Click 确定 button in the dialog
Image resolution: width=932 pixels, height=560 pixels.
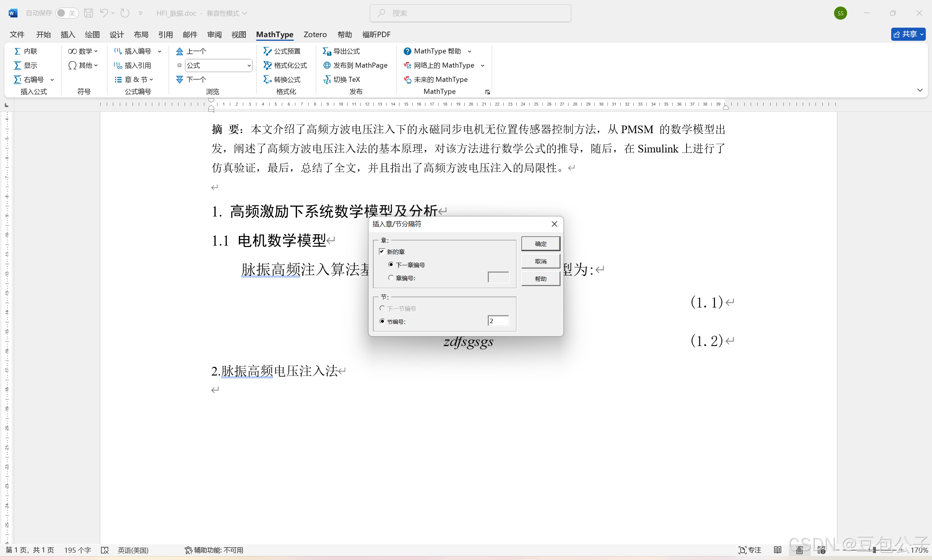[540, 244]
